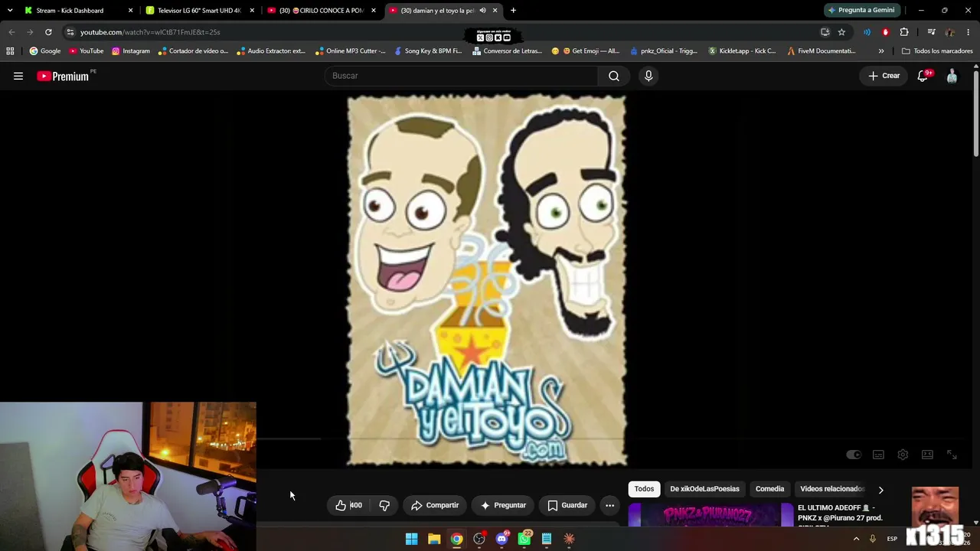Open the Song Key & BPM Finder bookmark
The width and height of the screenshot is (980, 551).
click(428, 51)
